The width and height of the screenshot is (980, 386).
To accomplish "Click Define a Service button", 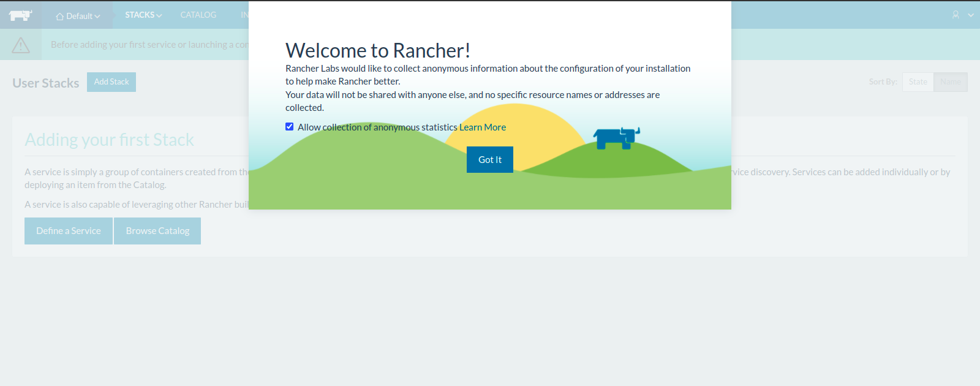I will tap(69, 231).
